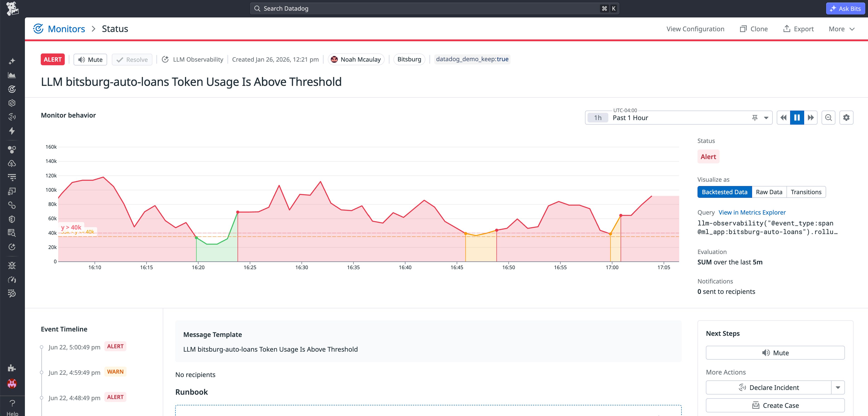Click the pin icon in time selector
Image resolution: width=868 pixels, height=416 pixels.
(755, 118)
